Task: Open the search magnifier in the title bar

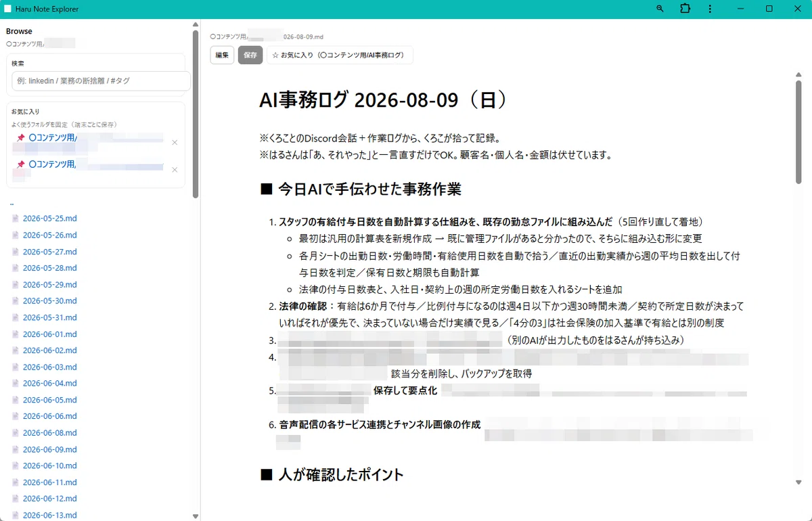Action: click(x=660, y=9)
